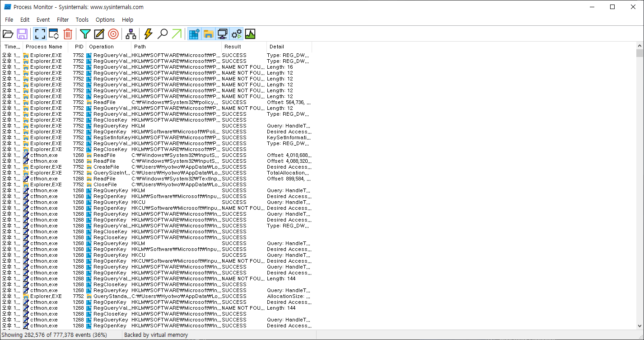Click the vertical scrollbar down arrow
The image size is (644, 340).
pyautogui.click(x=639, y=326)
